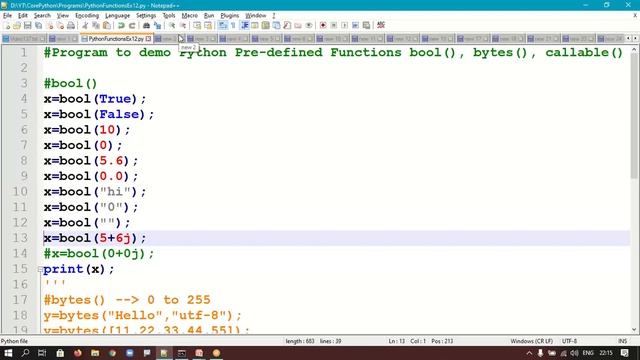640x360 pixels.
Task: Click the Zoom Out toolbar icon
Action: (183, 25)
